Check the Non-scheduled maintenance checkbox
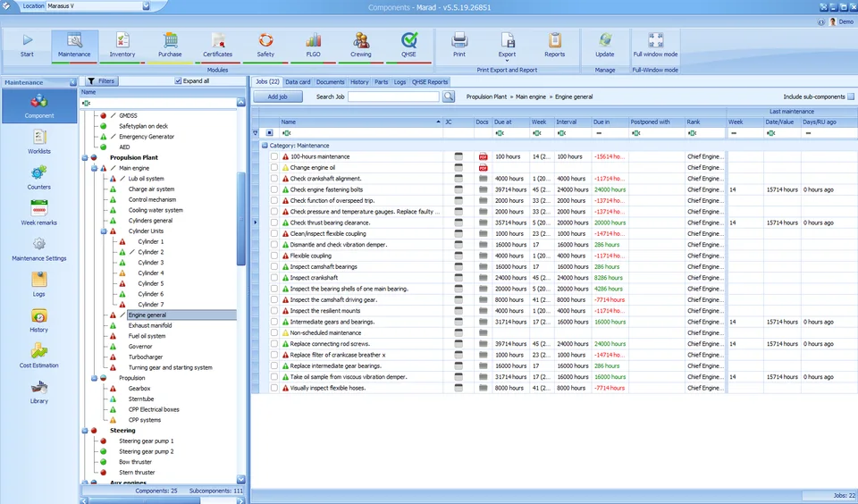 pyautogui.click(x=274, y=332)
